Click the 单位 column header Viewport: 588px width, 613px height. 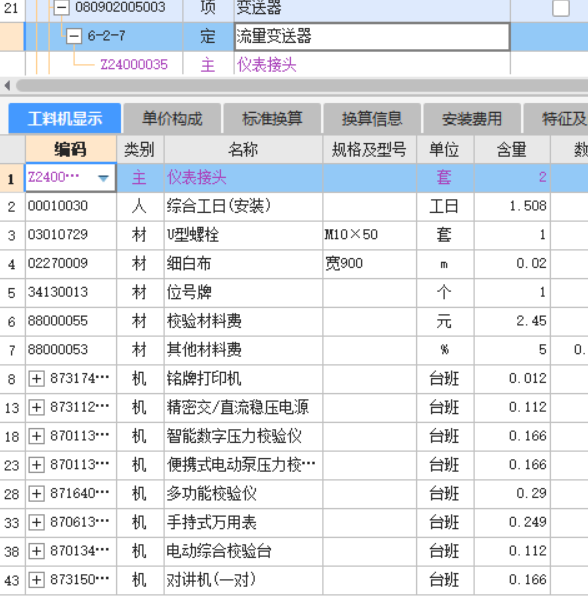pos(445,149)
